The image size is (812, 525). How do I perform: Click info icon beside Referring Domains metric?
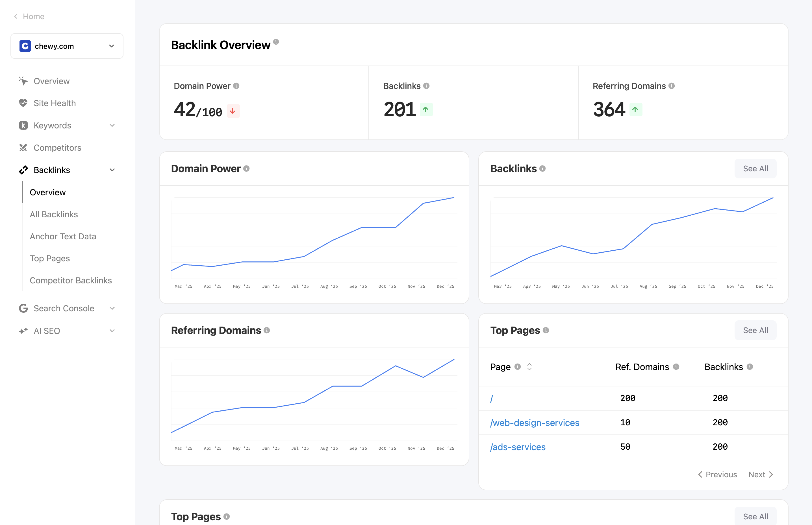pyautogui.click(x=671, y=86)
